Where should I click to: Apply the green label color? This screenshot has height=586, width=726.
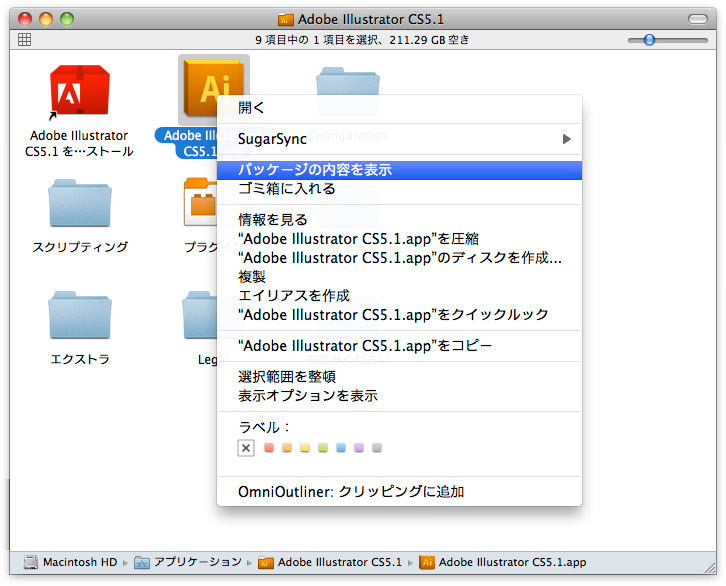[x=323, y=448]
